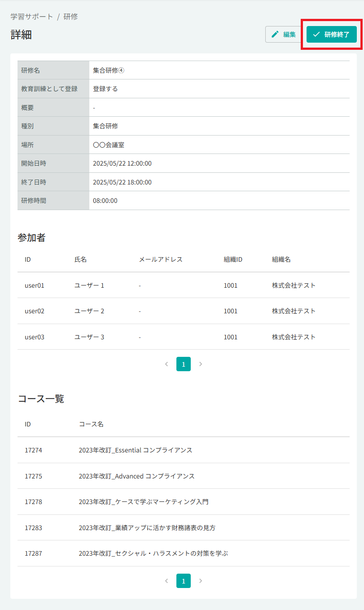The image size is (364, 610).
Task: Click 参加者 section heading
Action: pyautogui.click(x=31, y=238)
